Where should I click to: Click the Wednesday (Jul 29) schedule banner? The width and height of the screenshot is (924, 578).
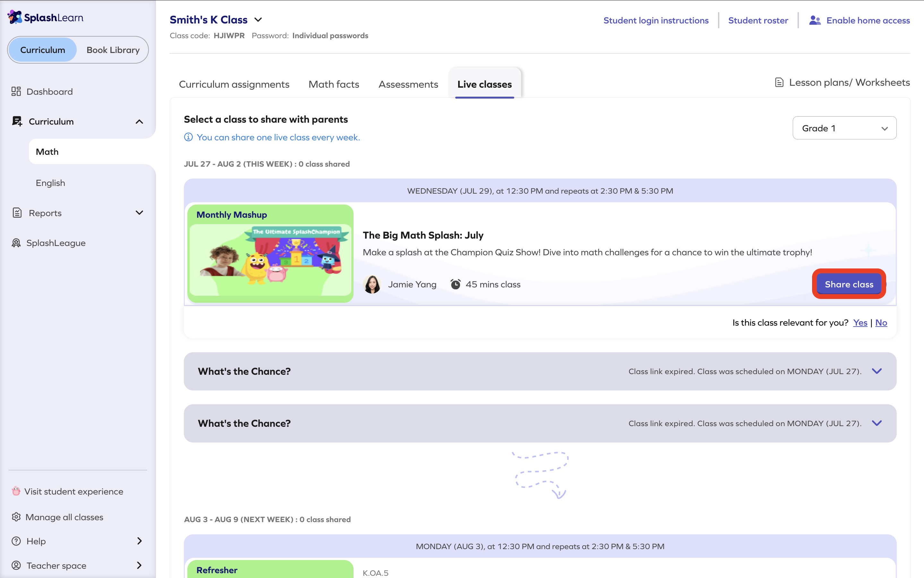point(540,191)
